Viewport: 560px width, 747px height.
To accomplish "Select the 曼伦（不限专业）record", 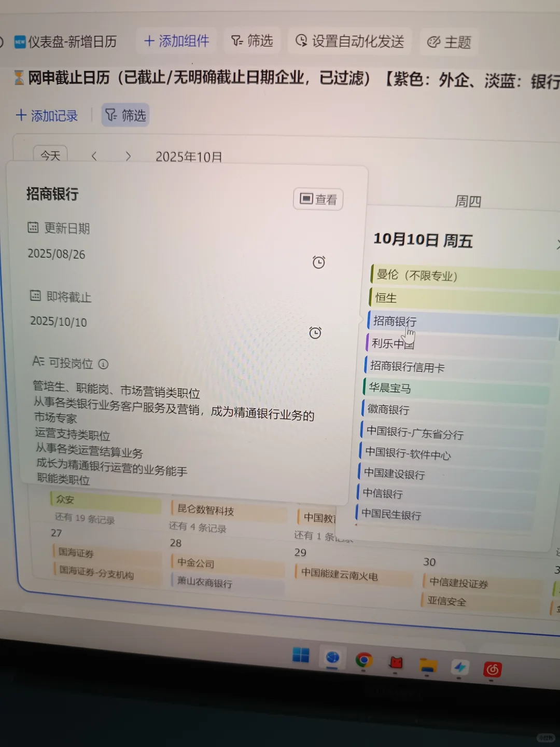I will [464, 276].
